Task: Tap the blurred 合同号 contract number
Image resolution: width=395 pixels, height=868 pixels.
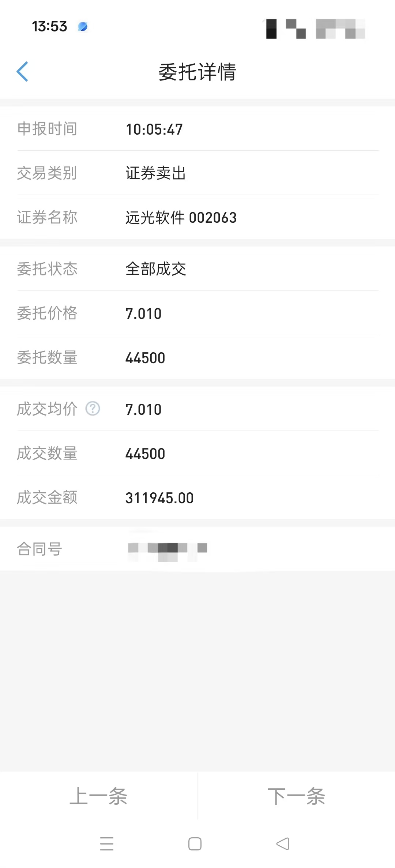Action: pos(167,549)
